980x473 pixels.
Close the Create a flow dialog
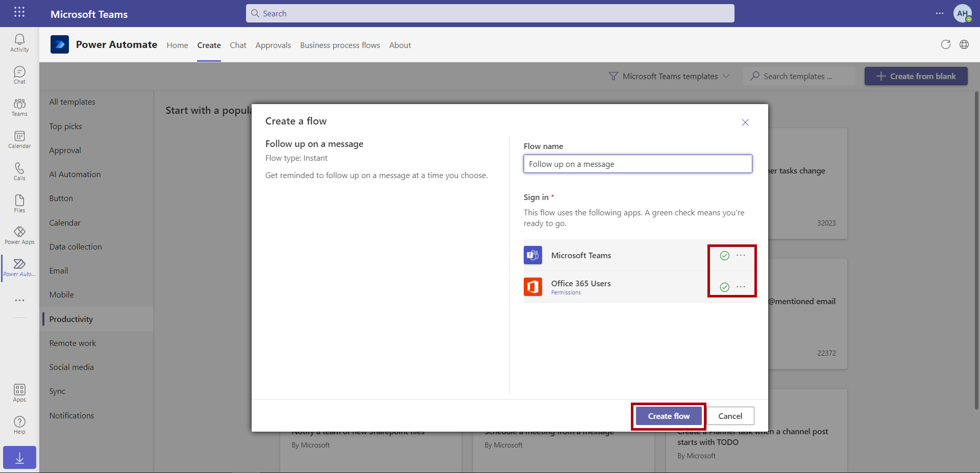click(x=745, y=122)
